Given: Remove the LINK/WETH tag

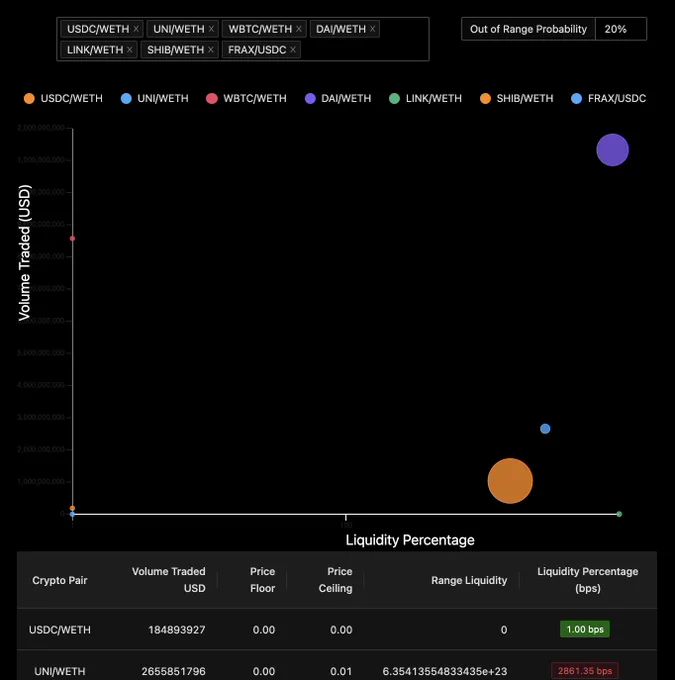Looking at the screenshot, I should pos(130,50).
